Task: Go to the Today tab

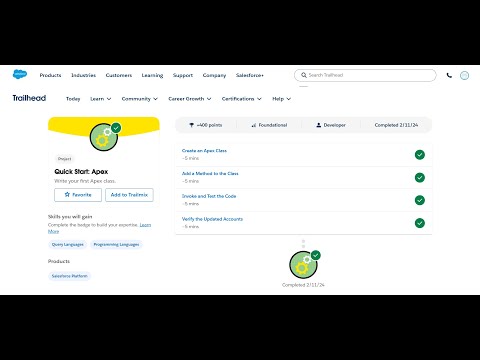Action: (x=73, y=99)
